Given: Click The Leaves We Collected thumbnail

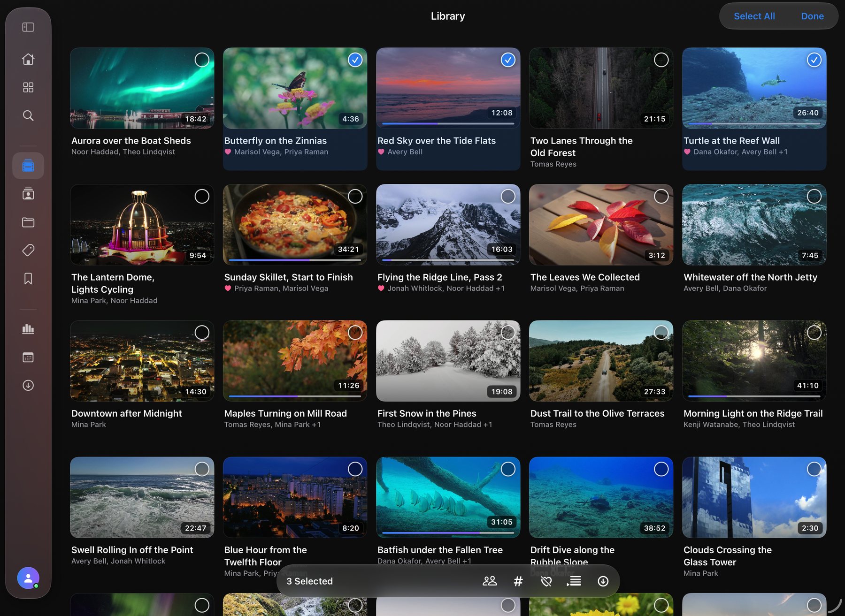Looking at the screenshot, I should pos(601,224).
